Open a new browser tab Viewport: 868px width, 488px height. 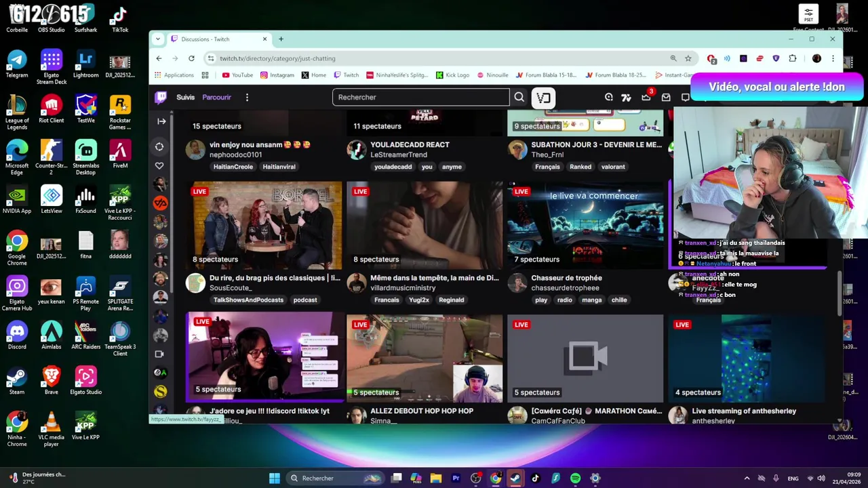281,39
